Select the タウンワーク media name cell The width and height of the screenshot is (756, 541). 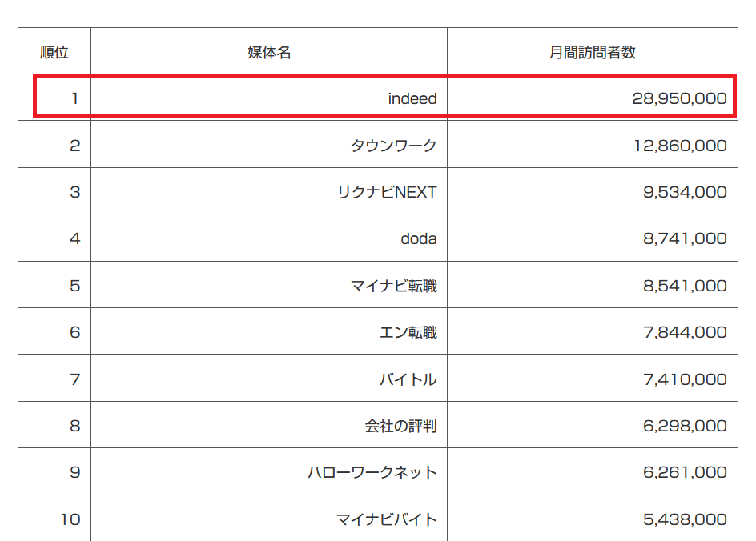coord(269,145)
